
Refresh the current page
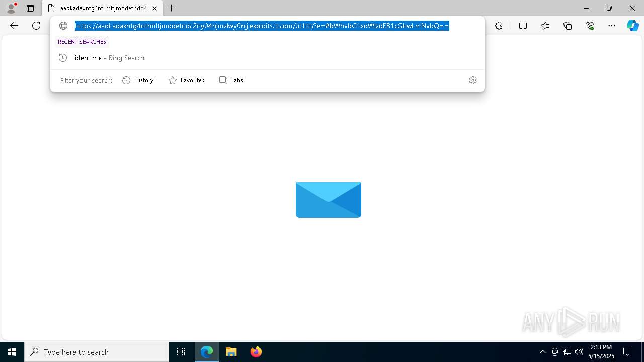point(36,26)
